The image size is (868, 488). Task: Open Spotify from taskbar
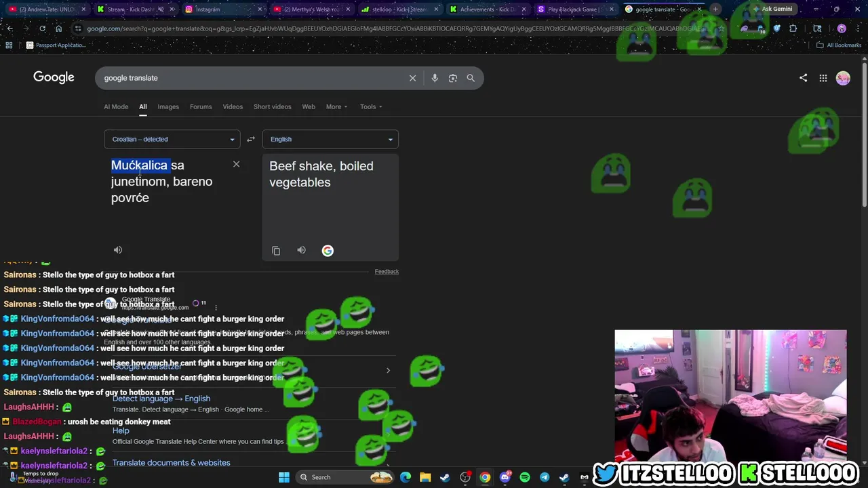525,477
